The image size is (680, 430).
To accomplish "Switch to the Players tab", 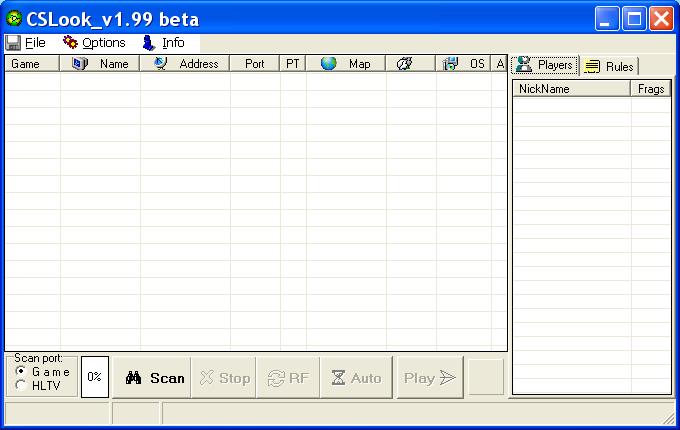I will pos(545,65).
